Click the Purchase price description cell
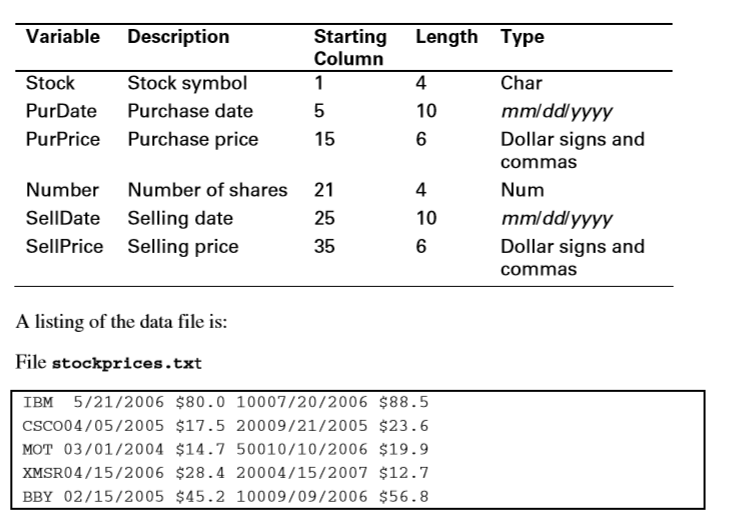The height and width of the screenshot is (525, 738). pos(192,139)
